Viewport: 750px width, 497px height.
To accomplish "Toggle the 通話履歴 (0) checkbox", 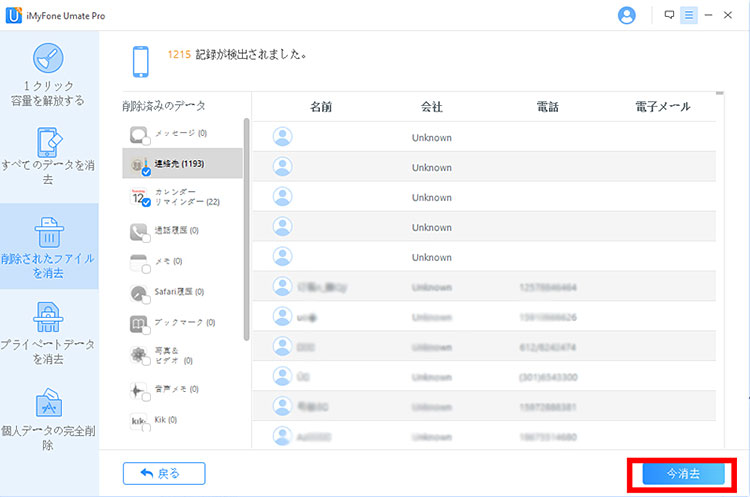I will tap(146, 238).
